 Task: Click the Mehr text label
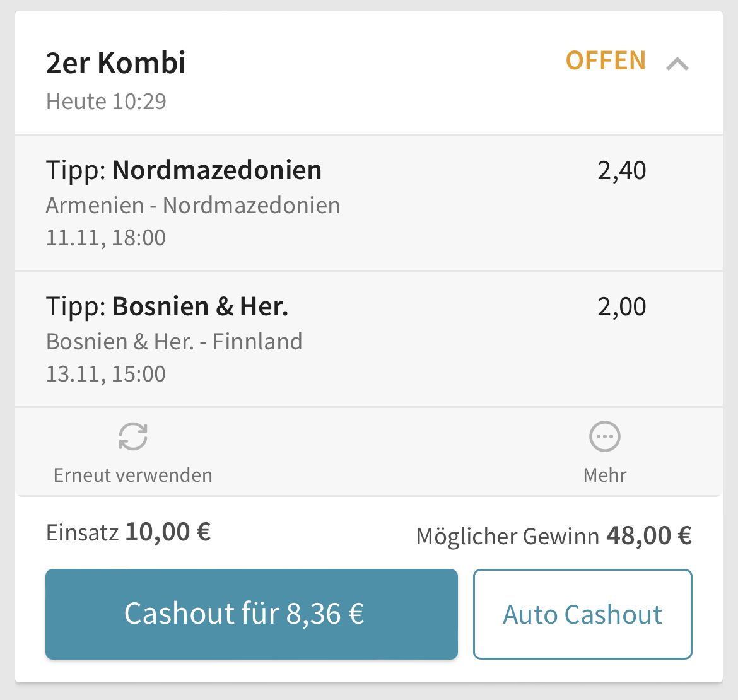coord(605,475)
